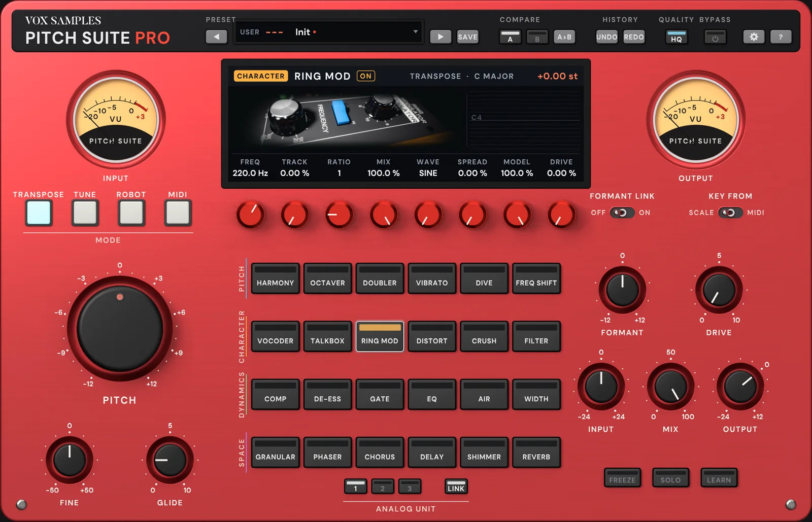The width and height of the screenshot is (812, 522).
Task: Activate the HARMONY pitch module
Action: point(275,278)
